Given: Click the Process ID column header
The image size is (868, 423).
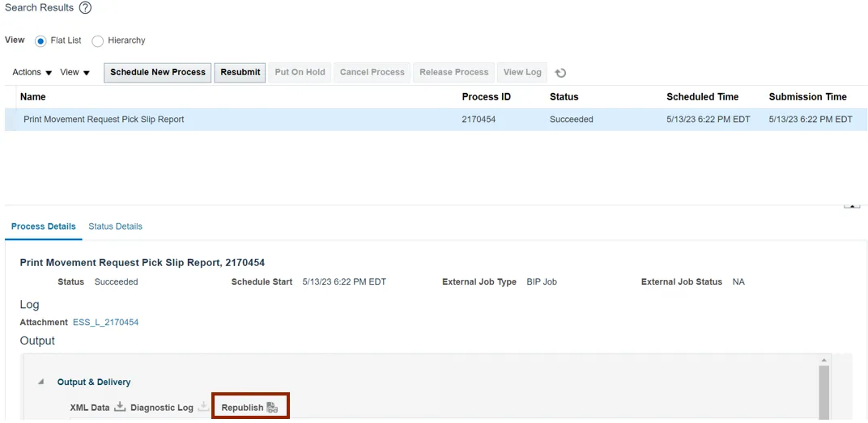Looking at the screenshot, I should (x=486, y=97).
